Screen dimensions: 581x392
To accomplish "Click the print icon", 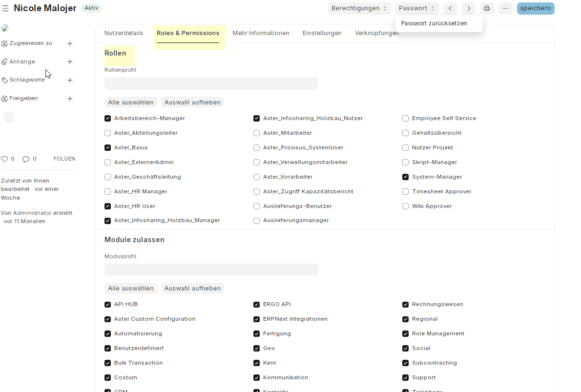I will 487,8.
